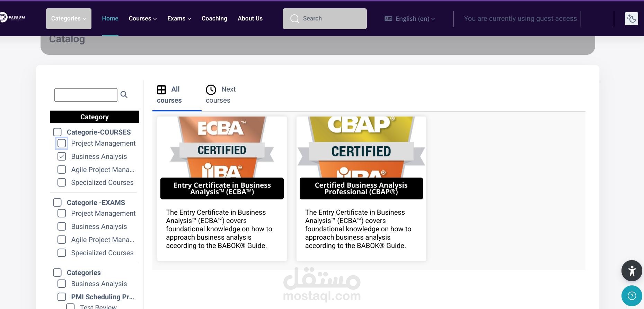This screenshot has height=309, width=644.
Task: Click the Catalog page heading
Action: tap(67, 39)
